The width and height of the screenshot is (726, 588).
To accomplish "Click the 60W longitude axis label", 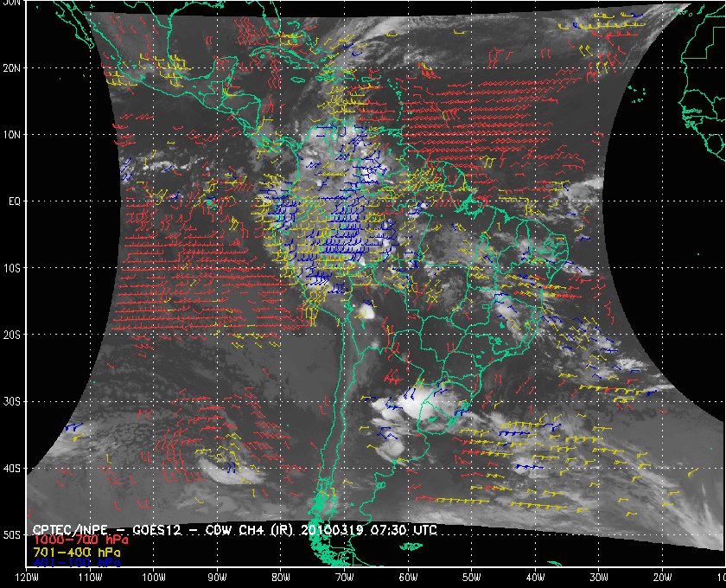I will pyautogui.click(x=408, y=578).
